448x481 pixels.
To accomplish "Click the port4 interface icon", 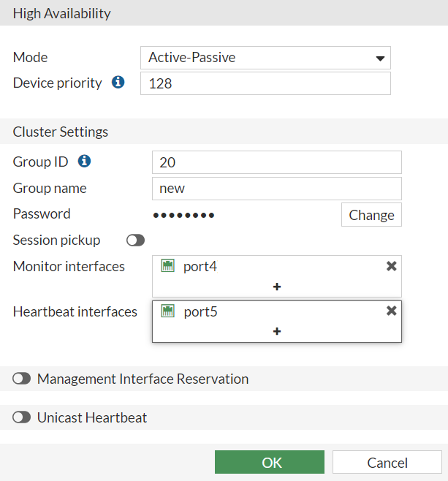I will [167, 267].
